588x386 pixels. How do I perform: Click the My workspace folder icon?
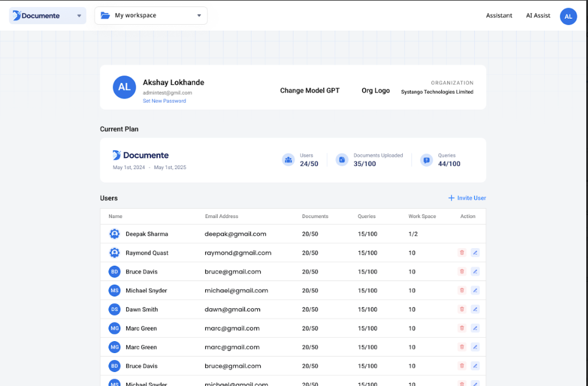tap(106, 16)
